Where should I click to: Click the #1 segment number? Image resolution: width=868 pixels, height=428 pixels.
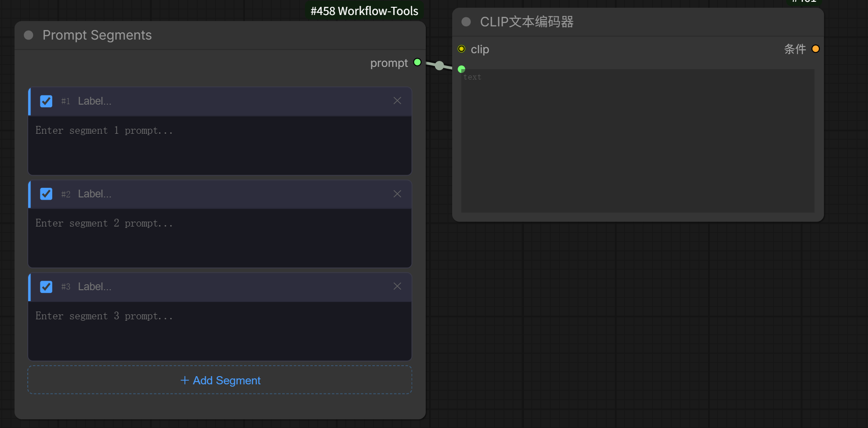pyautogui.click(x=66, y=101)
